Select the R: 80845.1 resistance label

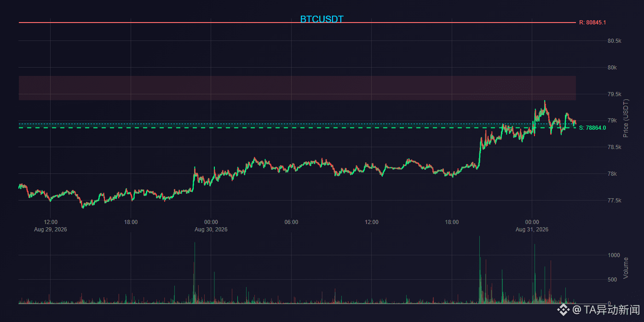click(x=592, y=22)
